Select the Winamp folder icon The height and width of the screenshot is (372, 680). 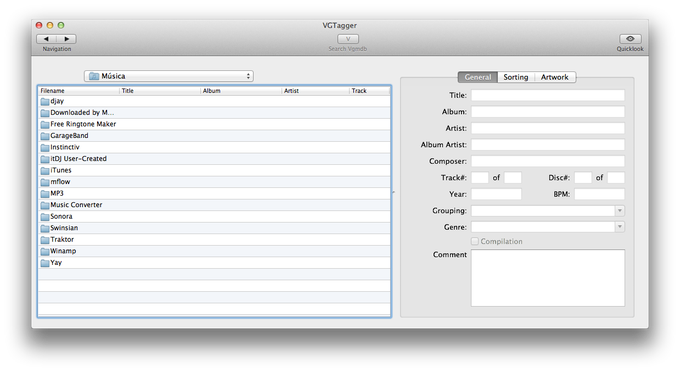[45, 251]
